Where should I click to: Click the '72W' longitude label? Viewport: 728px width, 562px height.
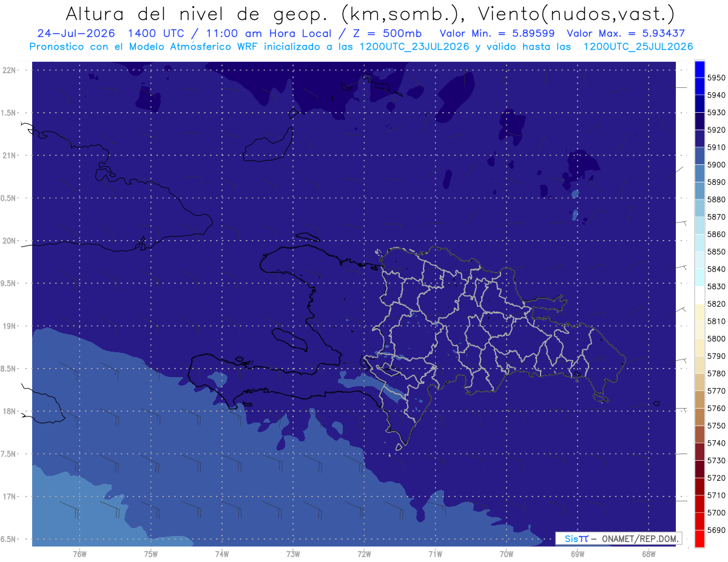pyautogui.click(x=364, y=554)
